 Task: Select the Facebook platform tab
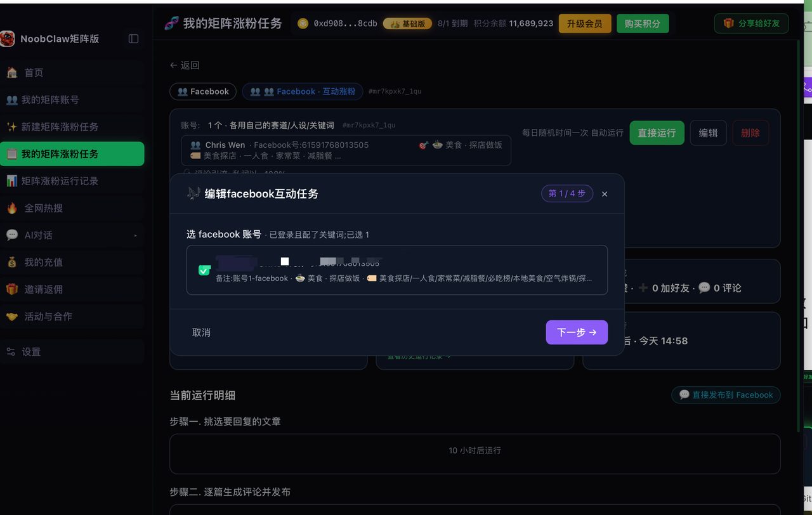[x=203, y=91]
